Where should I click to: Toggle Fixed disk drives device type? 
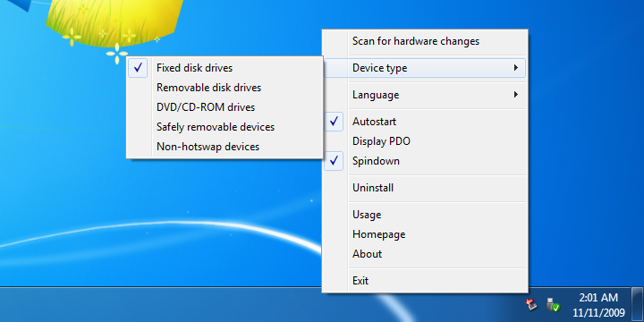[x=225, y=68]
